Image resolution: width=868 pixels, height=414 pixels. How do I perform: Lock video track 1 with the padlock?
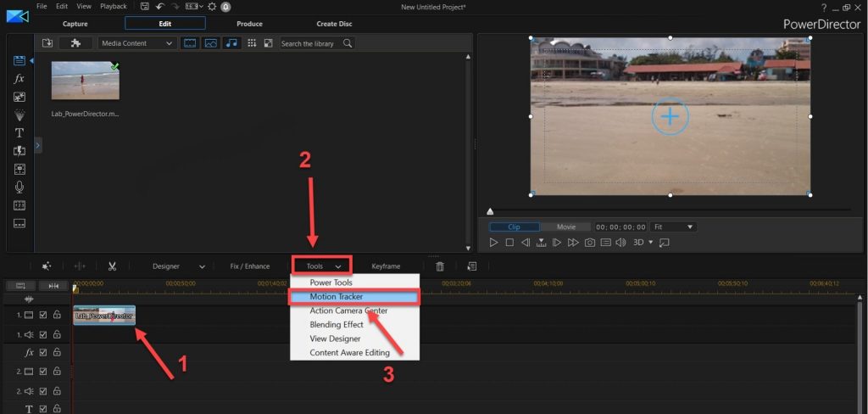pos(57,315)
